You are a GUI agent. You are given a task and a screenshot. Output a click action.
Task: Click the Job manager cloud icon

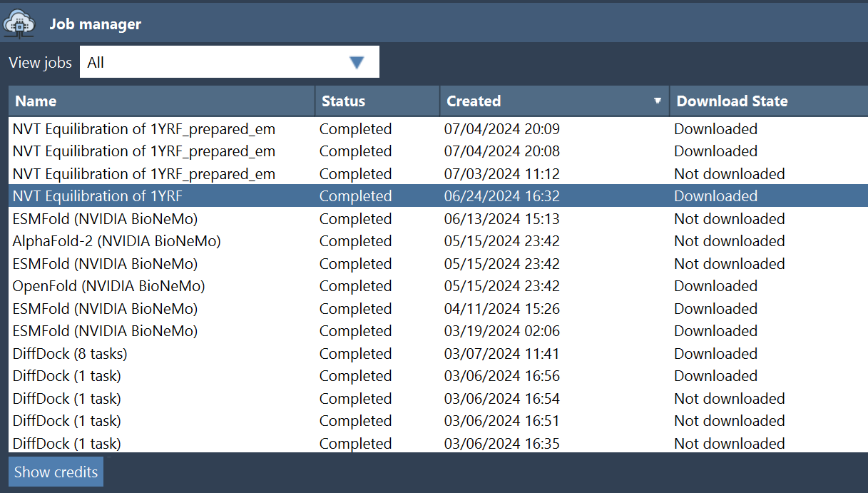pyautogui.click(x=19, y=24)
